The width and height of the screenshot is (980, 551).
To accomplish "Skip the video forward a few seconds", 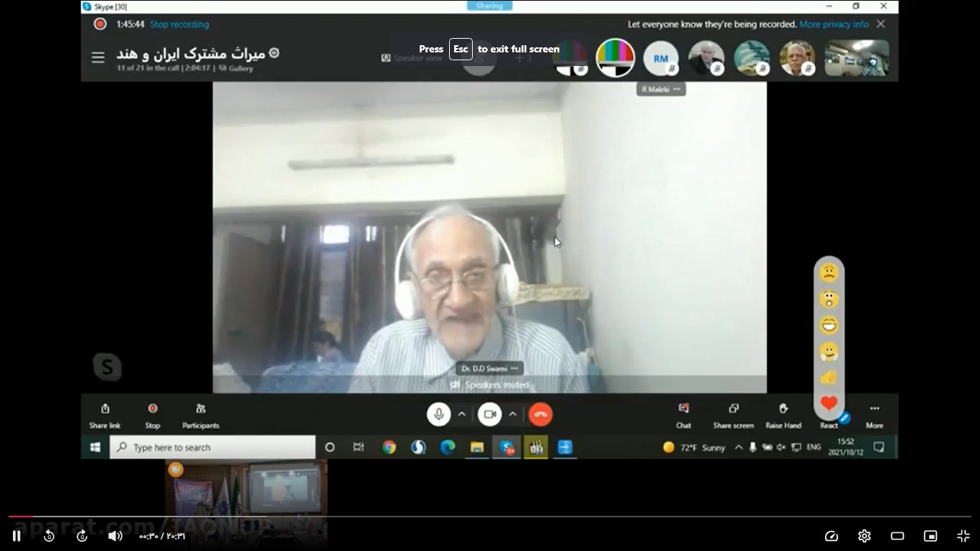I will coord(82,536).
